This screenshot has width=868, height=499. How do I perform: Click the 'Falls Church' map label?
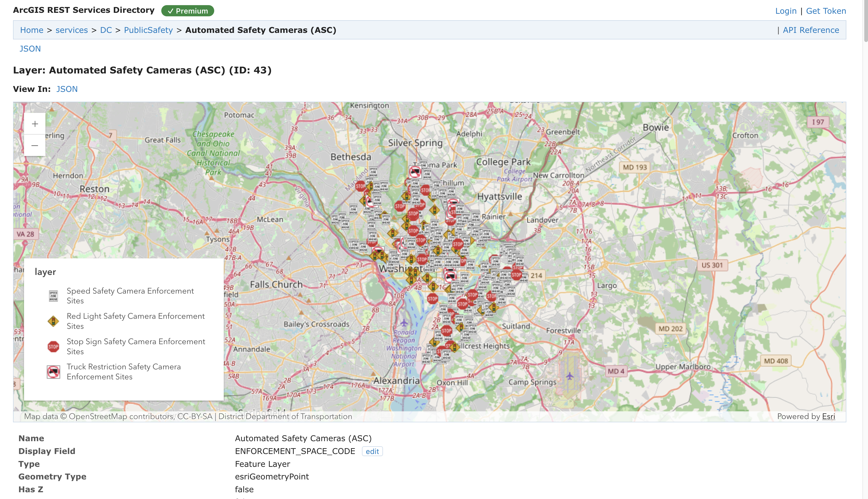click(x=276, y=284)
